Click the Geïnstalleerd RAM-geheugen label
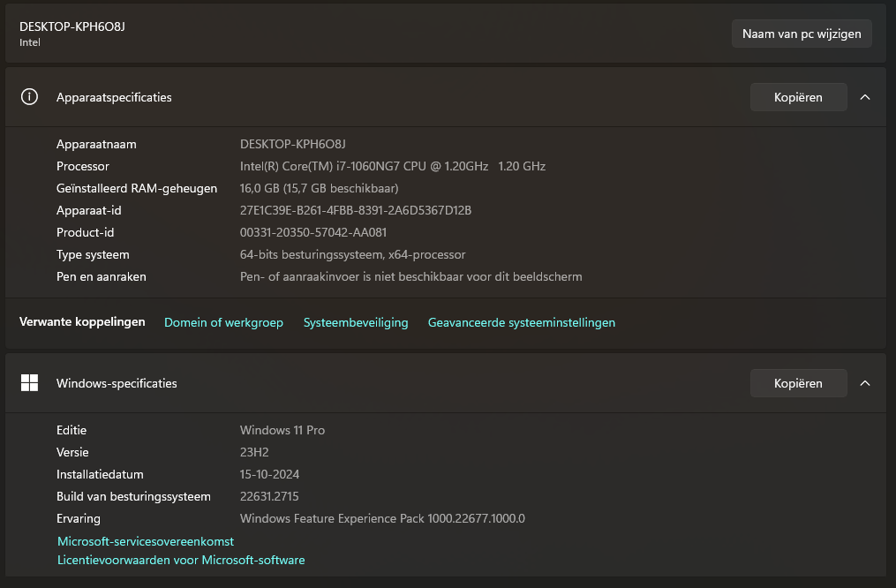Screen dimensions: 896x588 (x=137, y=189)
